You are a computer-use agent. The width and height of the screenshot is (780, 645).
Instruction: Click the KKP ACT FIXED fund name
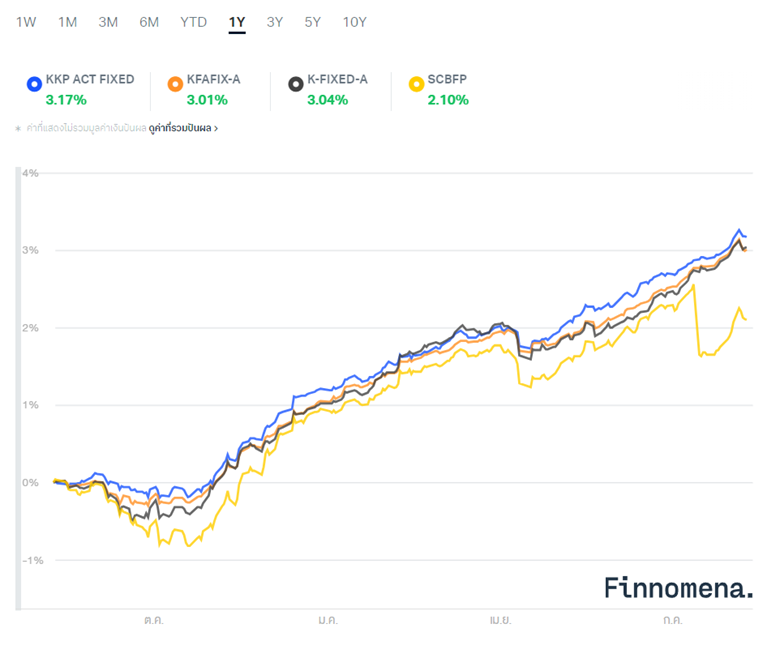[x=90, y=80]
